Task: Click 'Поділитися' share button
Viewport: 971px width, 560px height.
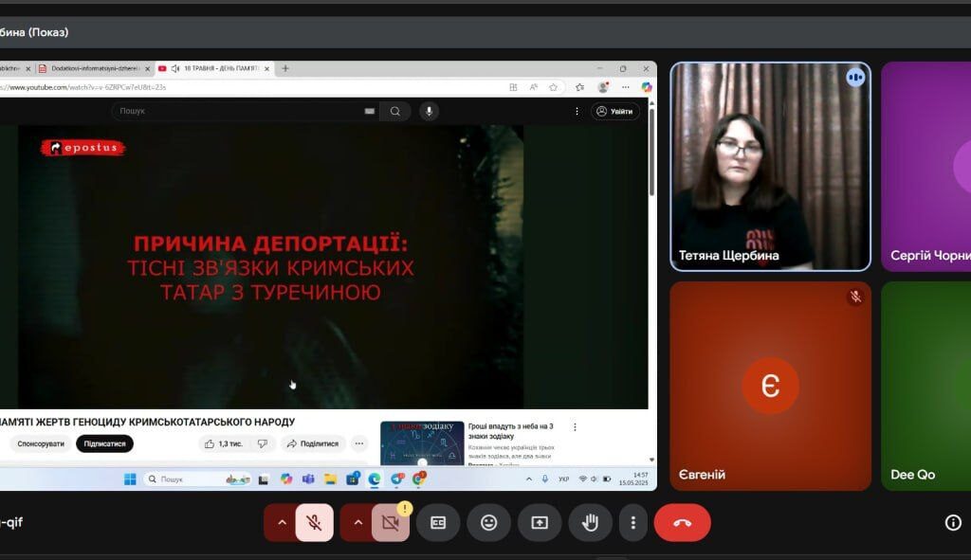Action: pos(313,443)
